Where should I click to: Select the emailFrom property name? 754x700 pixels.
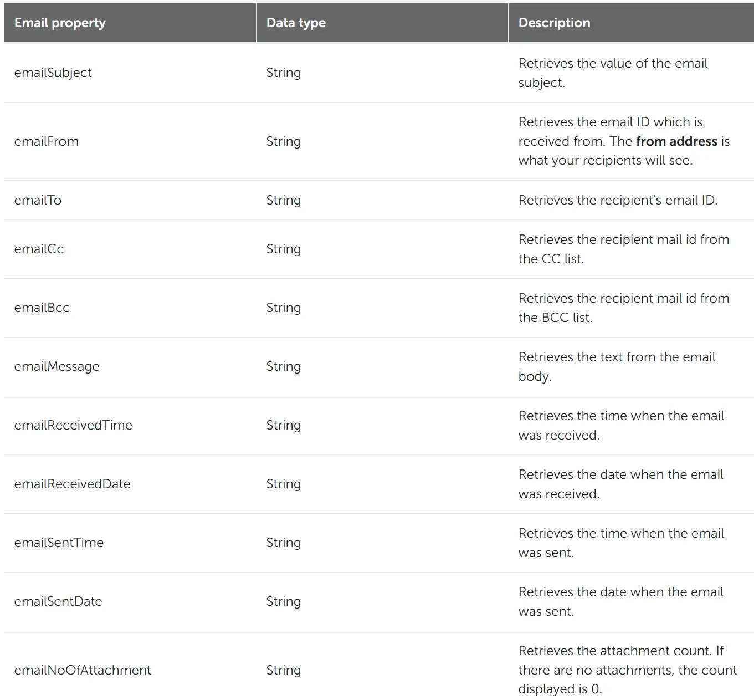point(47,141)
